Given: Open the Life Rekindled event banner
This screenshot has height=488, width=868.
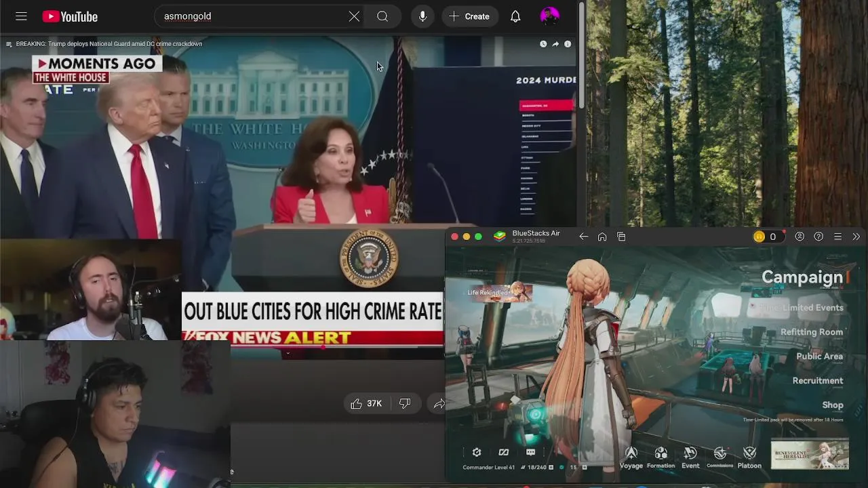Looking at the screenshot, I should [x=500, y=293].
